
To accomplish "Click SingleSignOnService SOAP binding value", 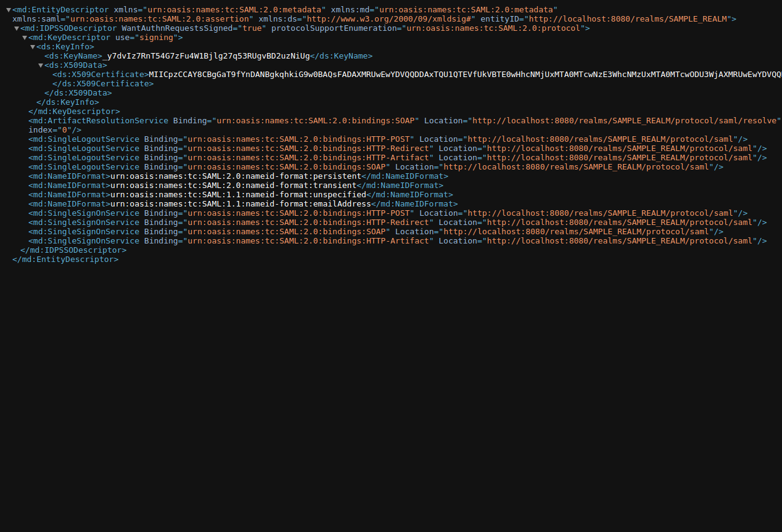I will tap(286, 232).
